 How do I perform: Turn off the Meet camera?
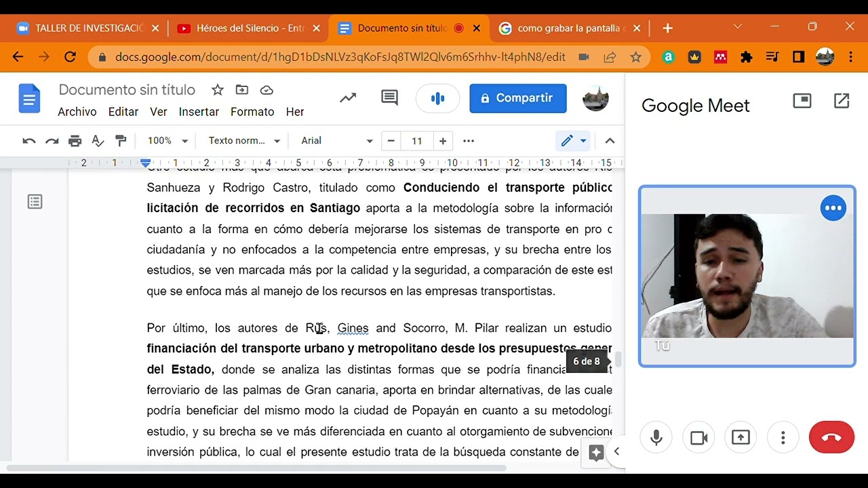pos(698,438)
